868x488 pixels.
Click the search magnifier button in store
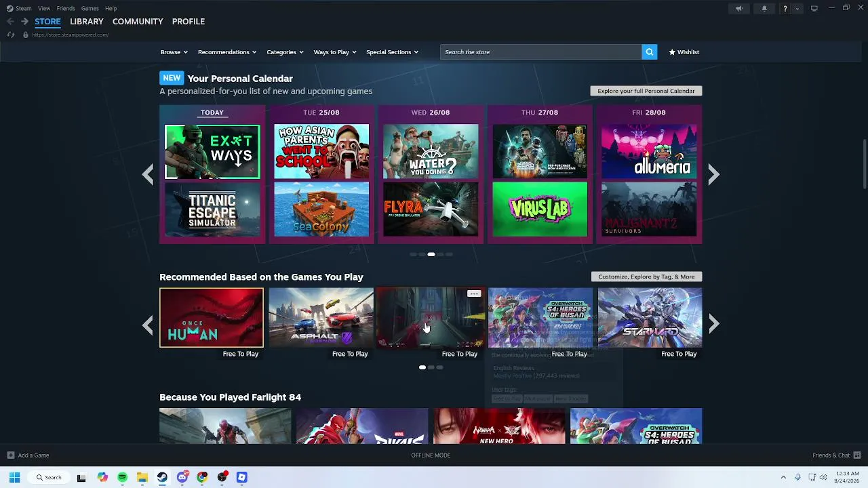[x=649, y=52]
